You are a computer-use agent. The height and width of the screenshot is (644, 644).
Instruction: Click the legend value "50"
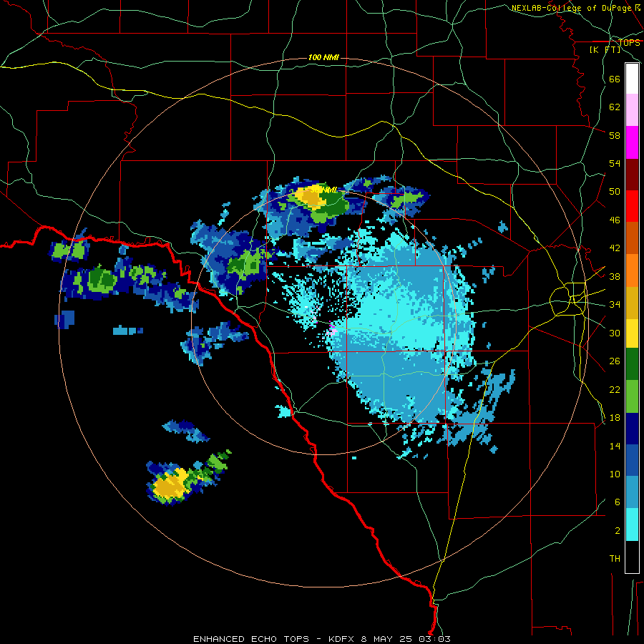point(615,191)
